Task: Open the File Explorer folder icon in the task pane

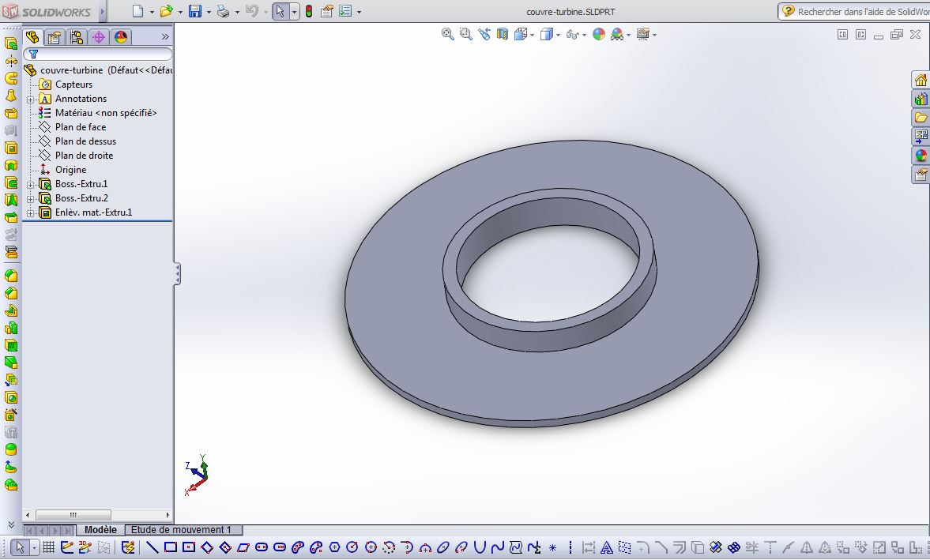Action: (x=921, y=118)
